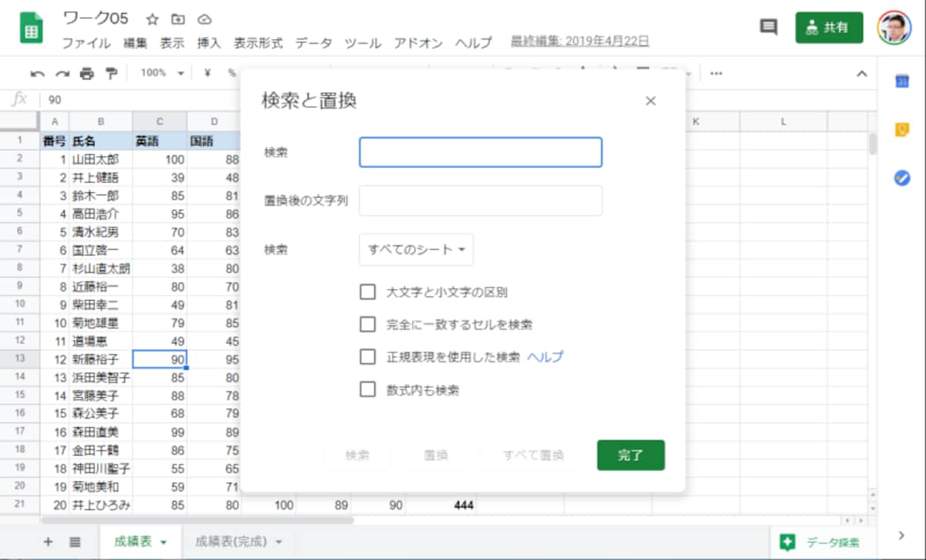
Task: Select the total cell 444
Action: coord(441,505)
